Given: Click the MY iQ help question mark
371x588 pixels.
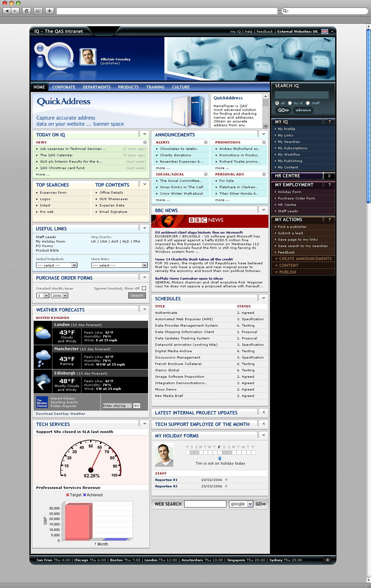Looking at the screenshot, I should [329, 122].
